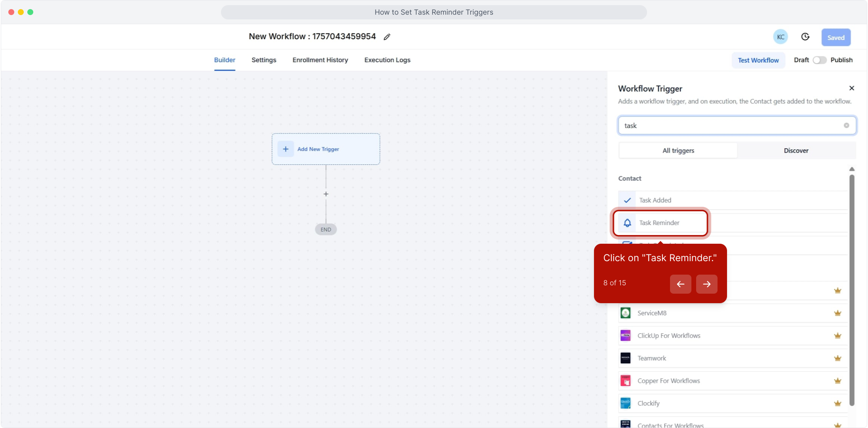Click the plus icon in Add New Trigger

point(286,149)
